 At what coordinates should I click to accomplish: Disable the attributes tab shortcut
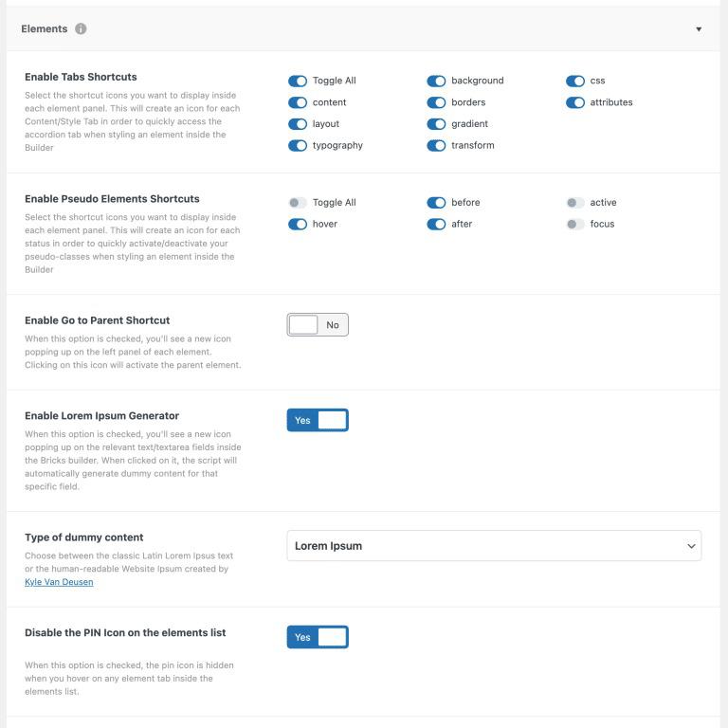click(x=575, y=102)
